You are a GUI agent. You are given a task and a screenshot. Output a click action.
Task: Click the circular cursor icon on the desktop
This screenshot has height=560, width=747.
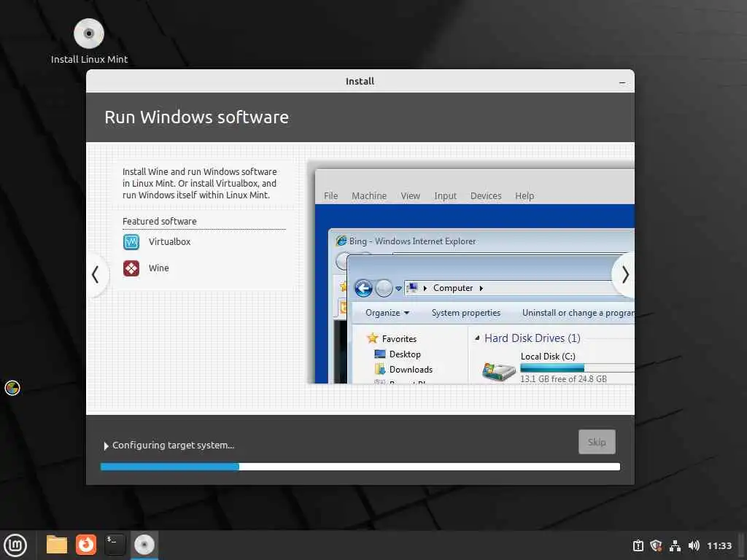tap(12, 388)
